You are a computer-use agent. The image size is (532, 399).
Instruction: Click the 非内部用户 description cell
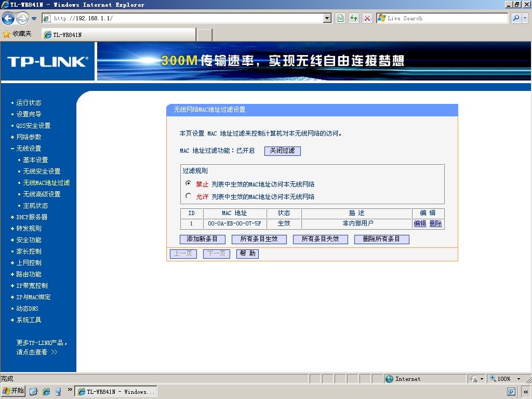(357, 223)
